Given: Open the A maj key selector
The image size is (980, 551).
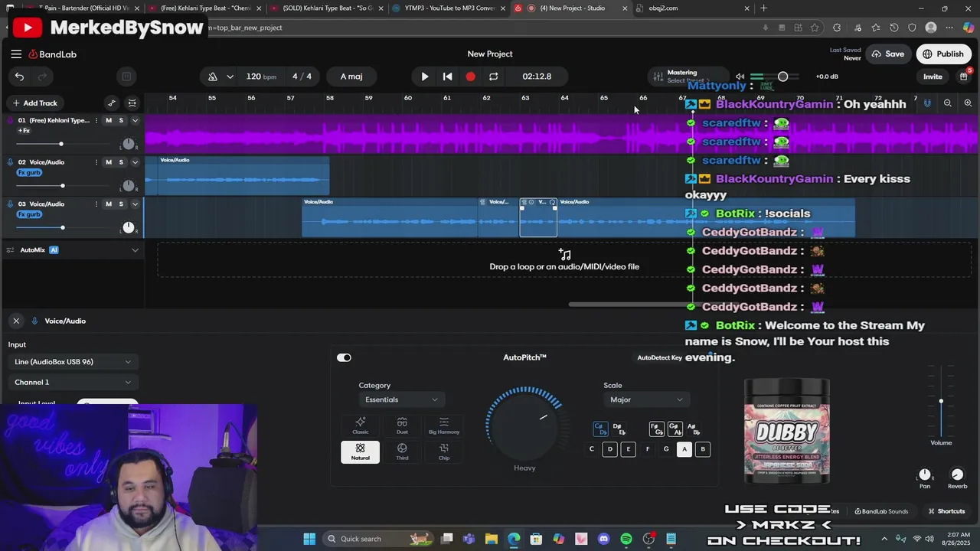Looking at the screenshot, I should point(351,77).
